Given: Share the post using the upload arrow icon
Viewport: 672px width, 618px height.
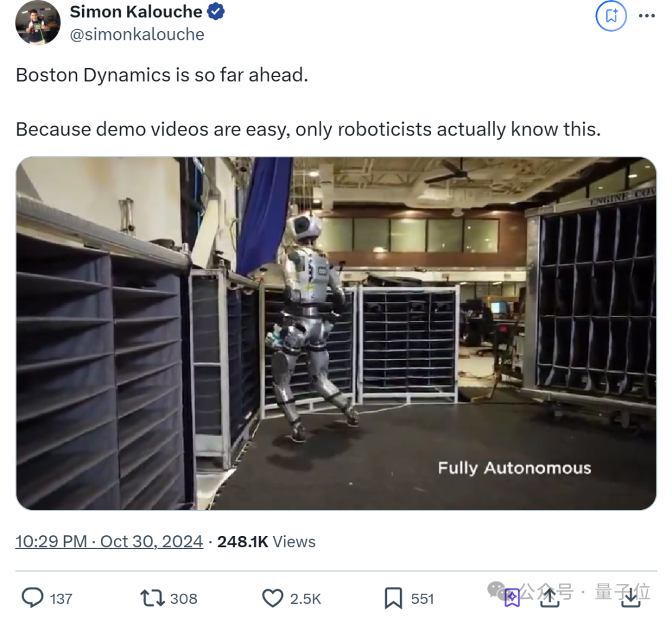Looking at the screenshot, I should (x=550, y=598).
